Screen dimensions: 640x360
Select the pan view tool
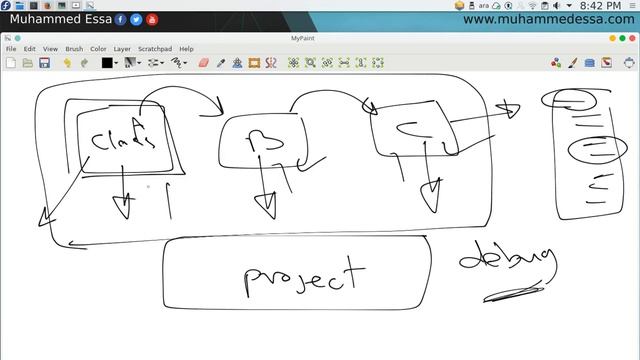[x=293, y=63]
